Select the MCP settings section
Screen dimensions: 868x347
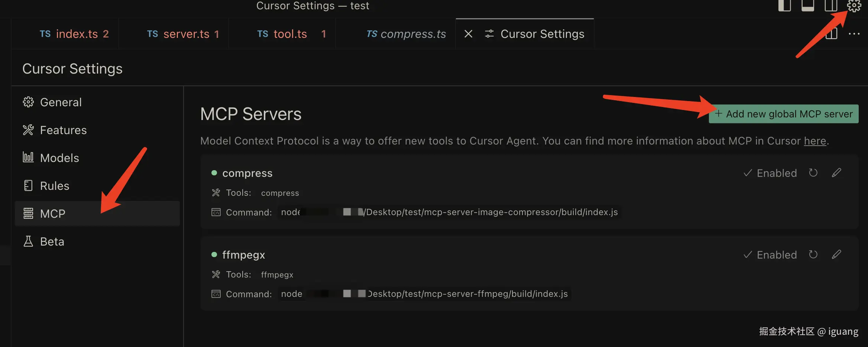click(97, 214)
